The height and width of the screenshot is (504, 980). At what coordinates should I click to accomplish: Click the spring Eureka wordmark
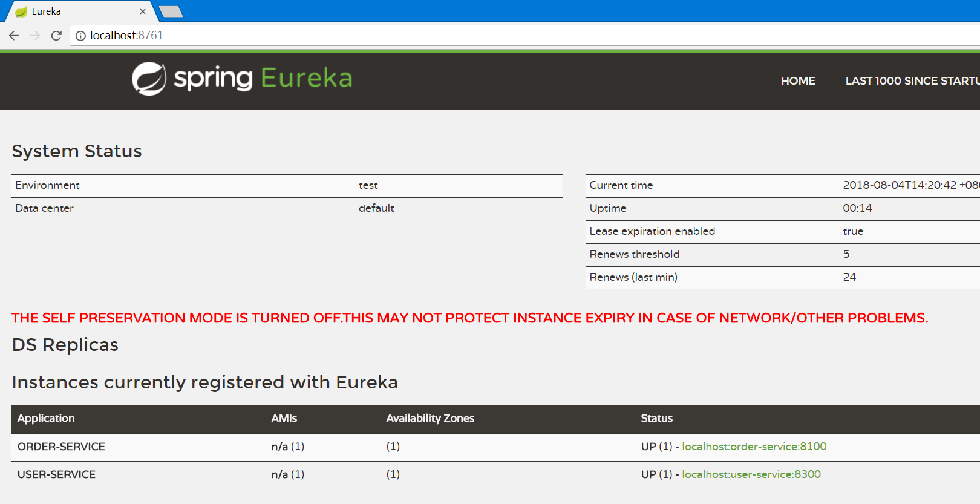[x=263, y=78]
